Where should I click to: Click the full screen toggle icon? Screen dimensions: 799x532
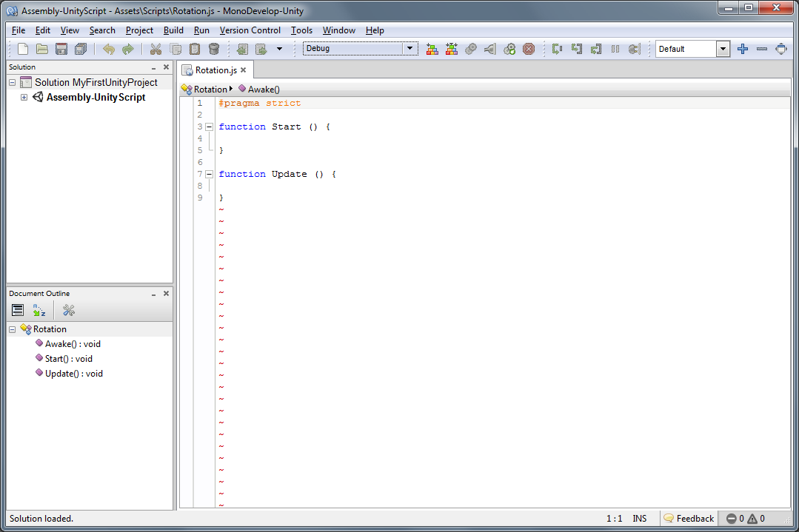coord(781,49)
